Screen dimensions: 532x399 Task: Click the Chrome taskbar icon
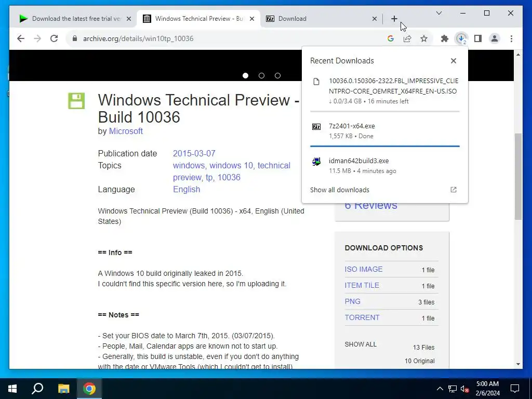[x=89, y=389]
